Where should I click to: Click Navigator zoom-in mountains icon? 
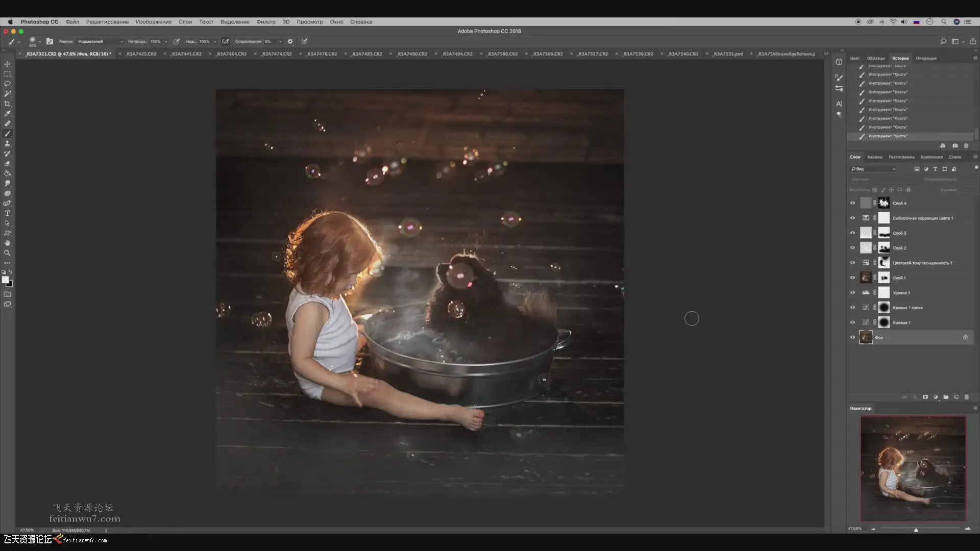967,529
